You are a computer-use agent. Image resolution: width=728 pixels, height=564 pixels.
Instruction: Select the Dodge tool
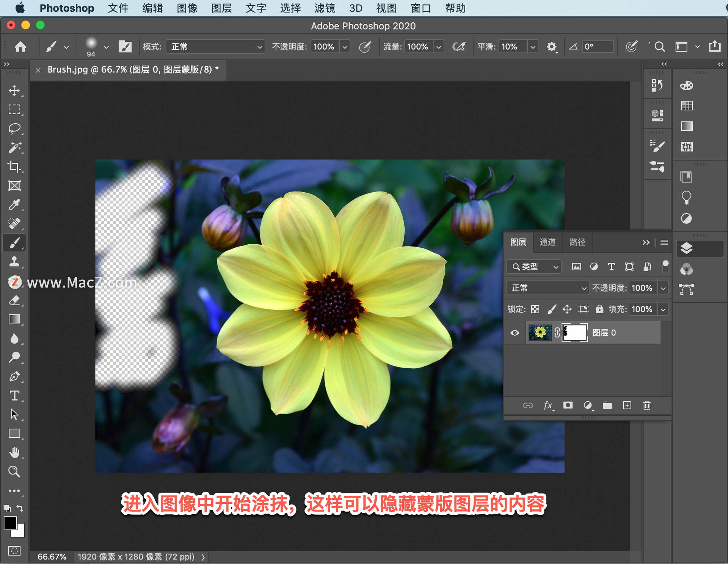tap(14, 357)
